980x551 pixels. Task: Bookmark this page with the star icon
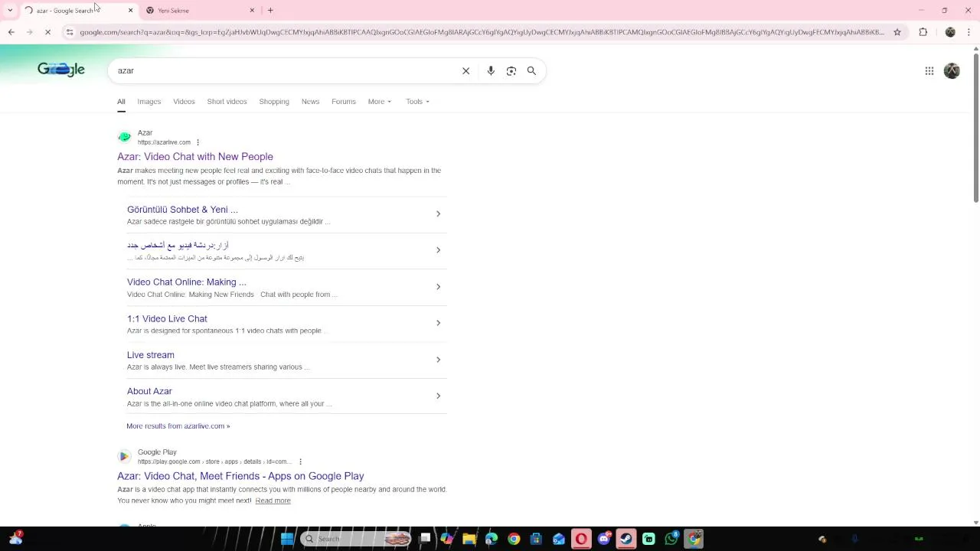897,32
